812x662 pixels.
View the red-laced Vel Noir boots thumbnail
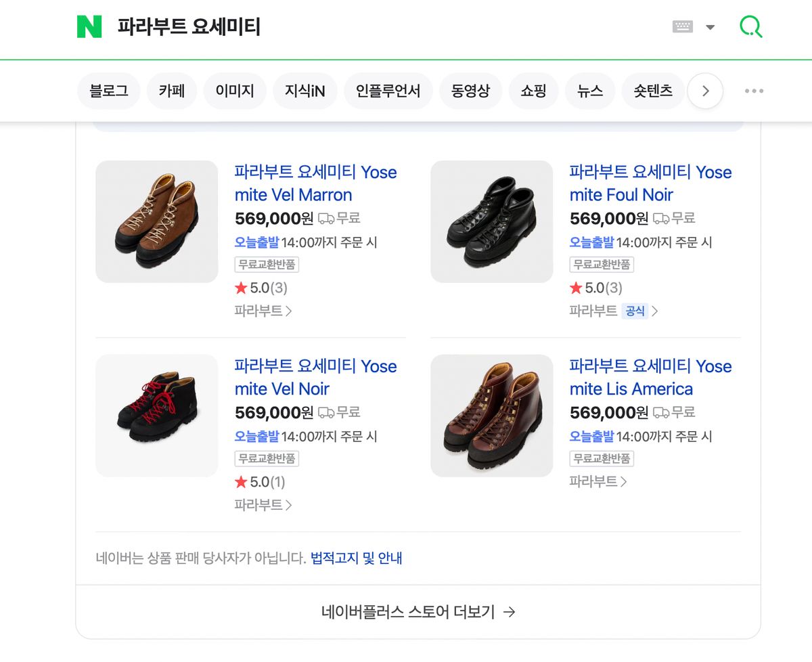coord(157,416)
